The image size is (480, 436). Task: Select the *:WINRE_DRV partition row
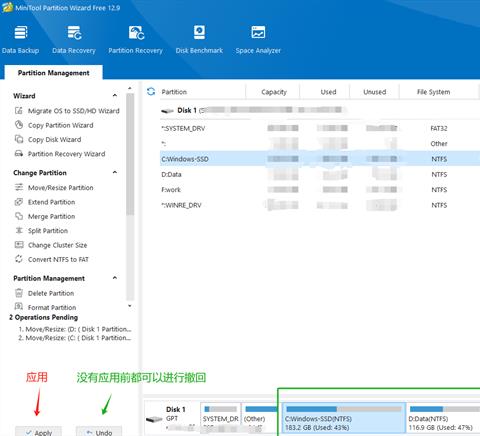coord(320,205)
